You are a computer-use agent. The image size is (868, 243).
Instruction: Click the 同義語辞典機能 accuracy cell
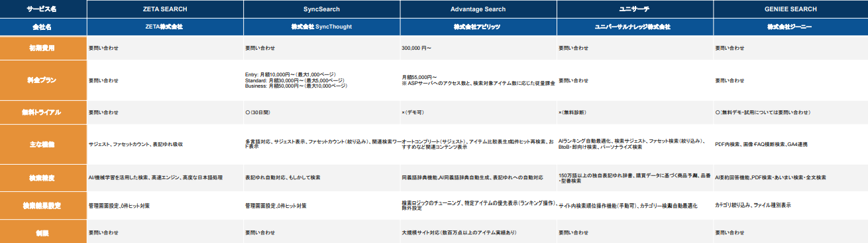point(478,178)
